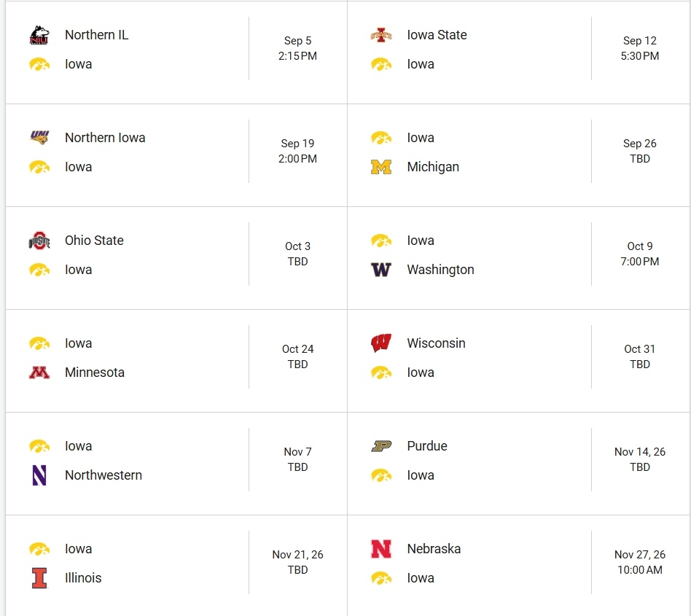Screen dimensions: 691x616
Task: Click the Michigan block M logo
Action: [x=381, y=167]
